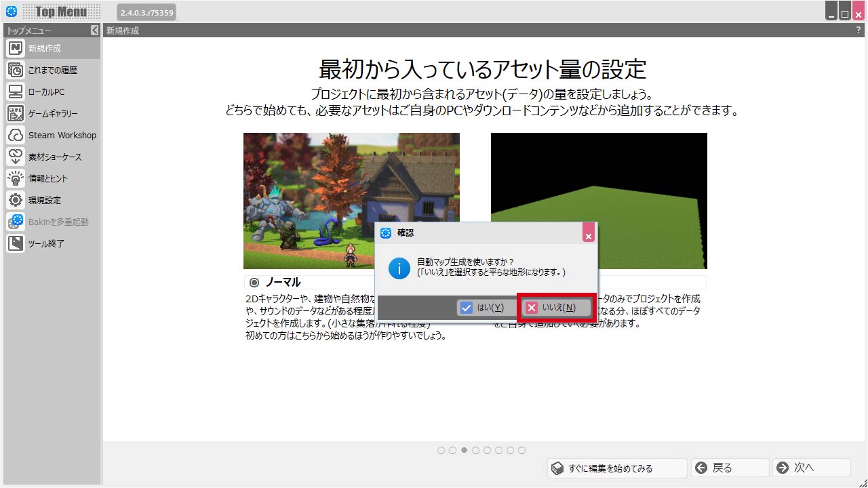Image resolution: width=868 pixels, height=488 pixels.
Task: Click はい(Y) button in dialog
Action: click(488, 308)
